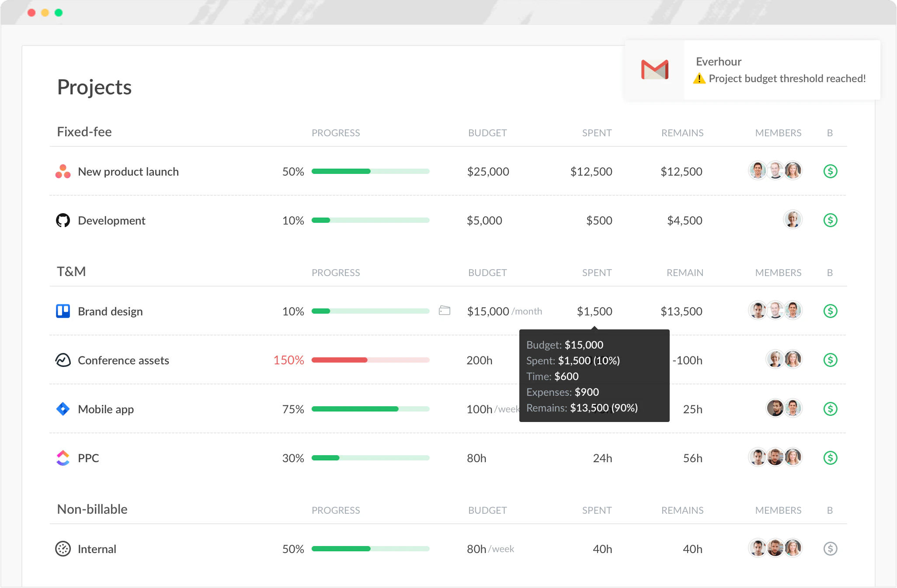The width and height of the screenshot is (897, 588).
Task: Disable billing on the Development project
Action: pos(831,220)
